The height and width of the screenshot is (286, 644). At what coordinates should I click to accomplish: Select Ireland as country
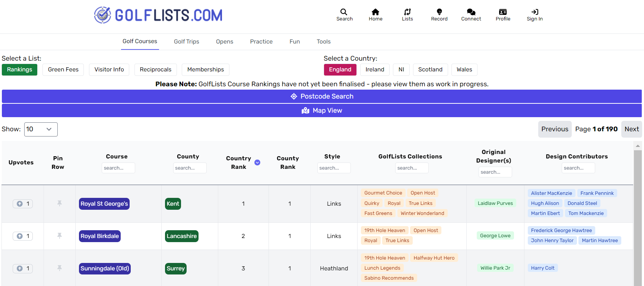(x=375, y=70)
